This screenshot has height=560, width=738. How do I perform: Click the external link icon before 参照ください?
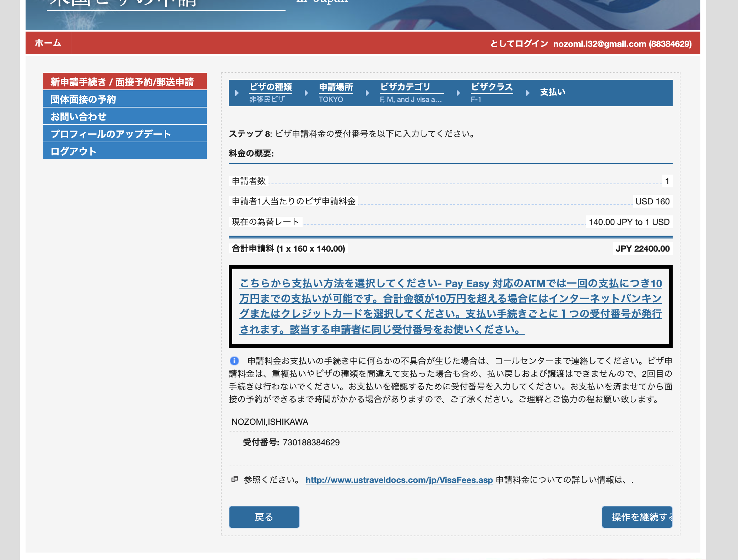click(235, 479)
